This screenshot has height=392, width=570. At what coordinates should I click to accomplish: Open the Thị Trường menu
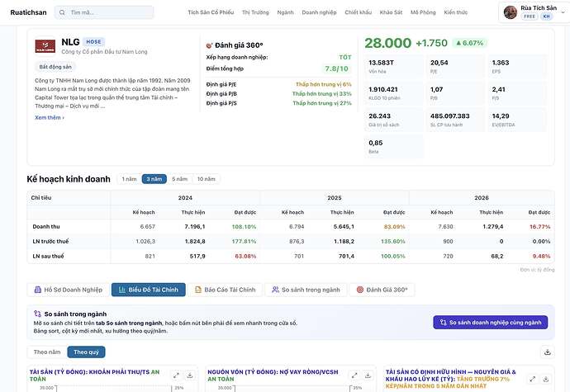[x=255, y=12]
